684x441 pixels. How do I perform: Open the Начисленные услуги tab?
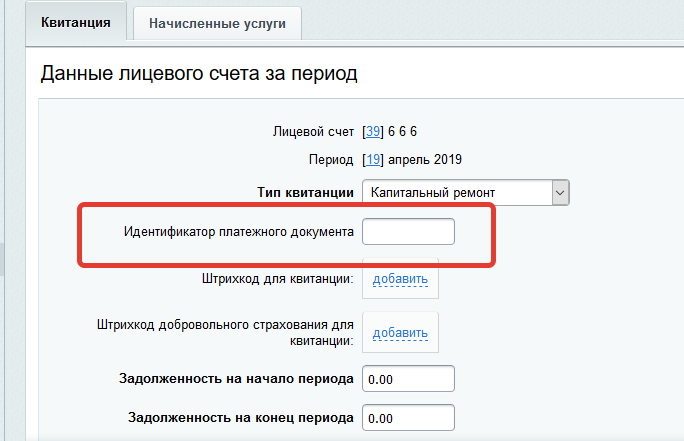click(x=217, y=23)
